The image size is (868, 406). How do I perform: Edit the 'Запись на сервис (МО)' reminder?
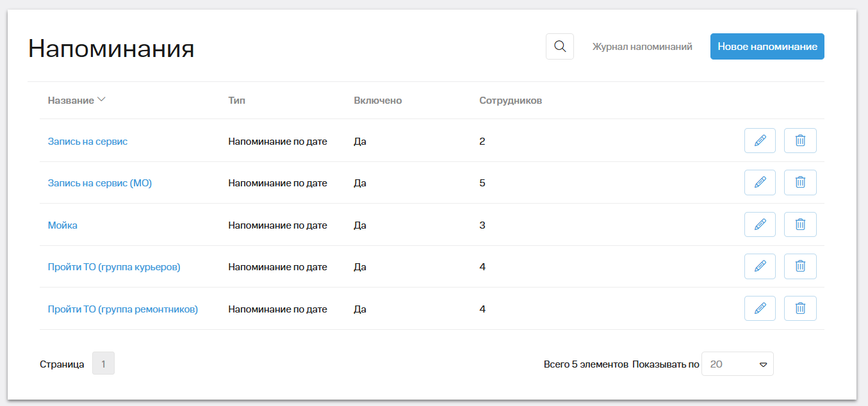coord(760,183)
